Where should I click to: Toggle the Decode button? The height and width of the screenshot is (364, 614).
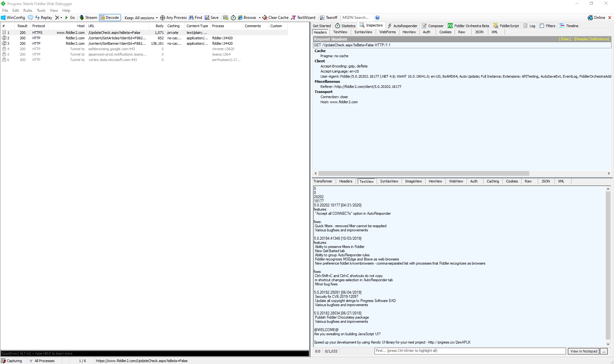tap(110, 18)
